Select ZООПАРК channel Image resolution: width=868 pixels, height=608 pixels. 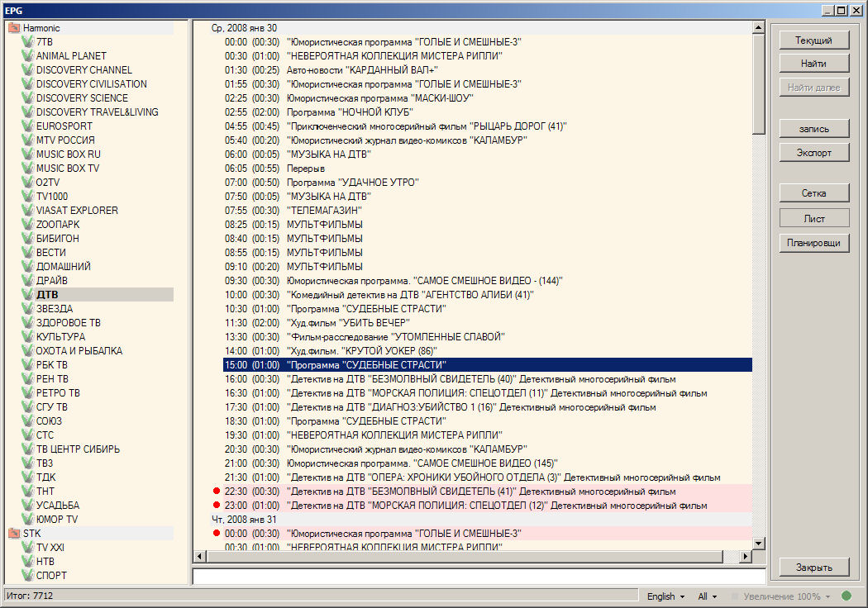click(58, 225)
